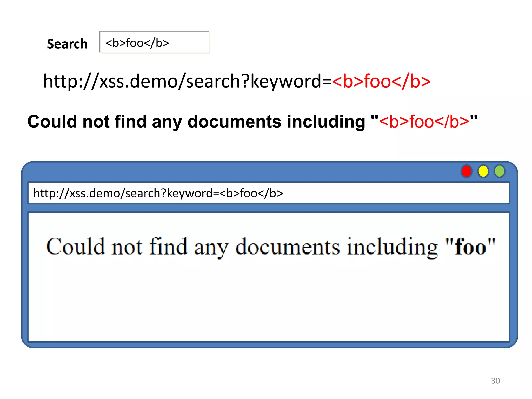Click the yellow window button in mock browser

(x=483, y=171)
